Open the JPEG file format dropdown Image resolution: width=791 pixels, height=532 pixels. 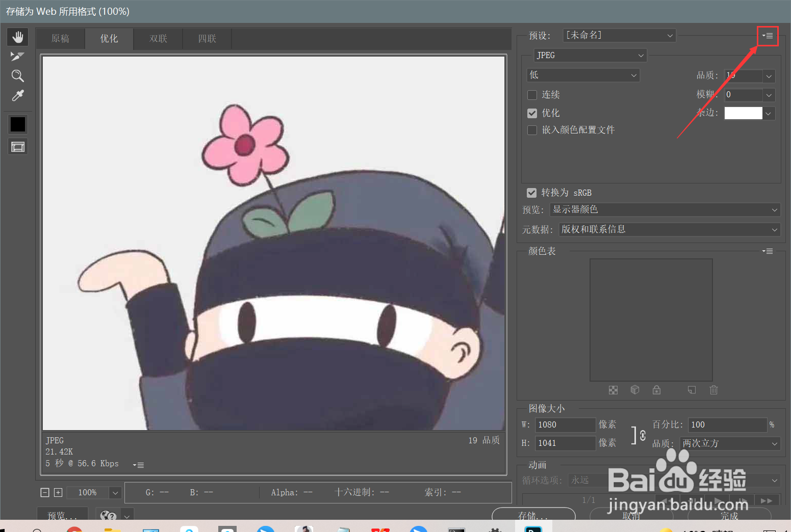tap(590, 55)
